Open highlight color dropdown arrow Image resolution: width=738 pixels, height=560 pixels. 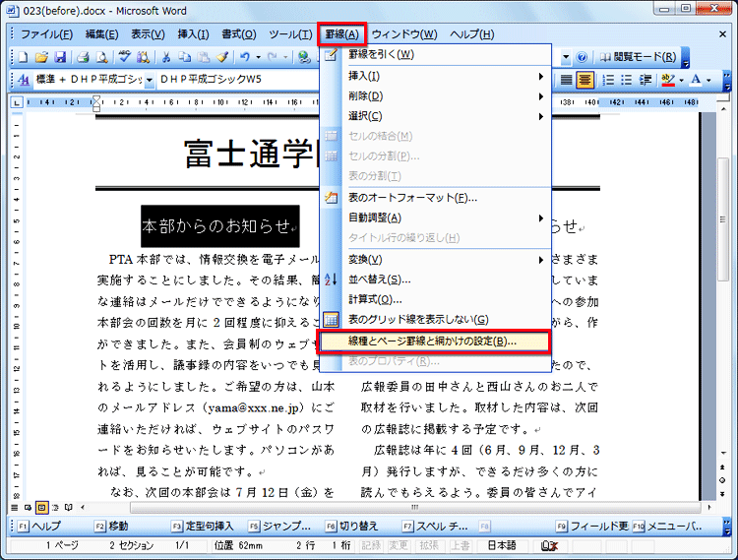point(681,81)
